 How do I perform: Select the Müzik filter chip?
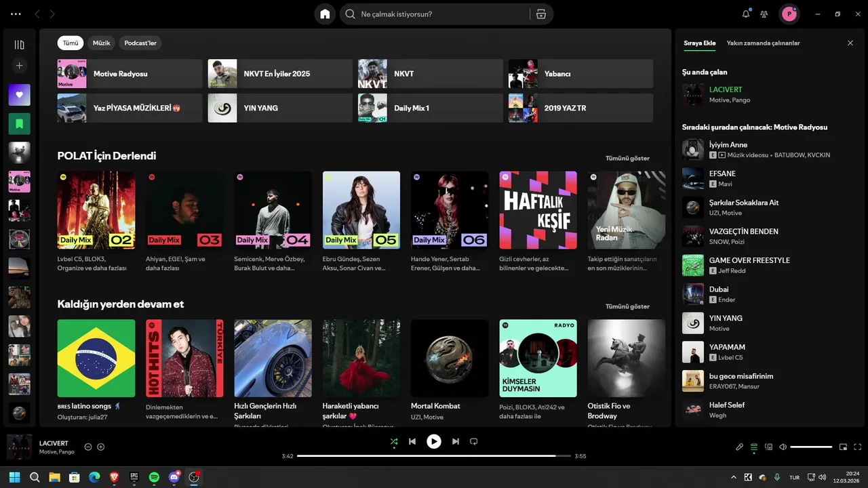101,43
